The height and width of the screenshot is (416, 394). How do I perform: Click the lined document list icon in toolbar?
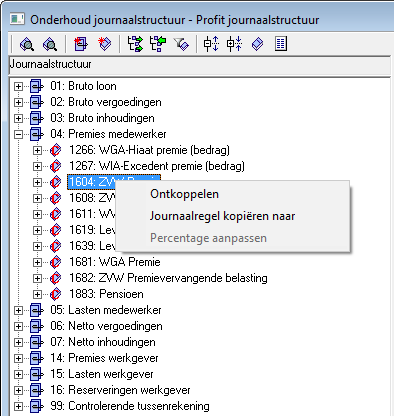[x=281, y=44]
